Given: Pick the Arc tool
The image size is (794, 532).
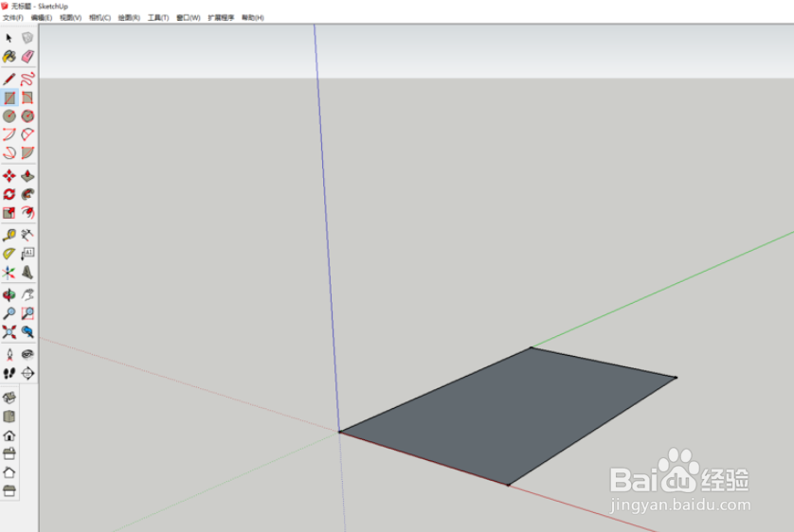Looking at the screenshot, I should tap(9, 134).
